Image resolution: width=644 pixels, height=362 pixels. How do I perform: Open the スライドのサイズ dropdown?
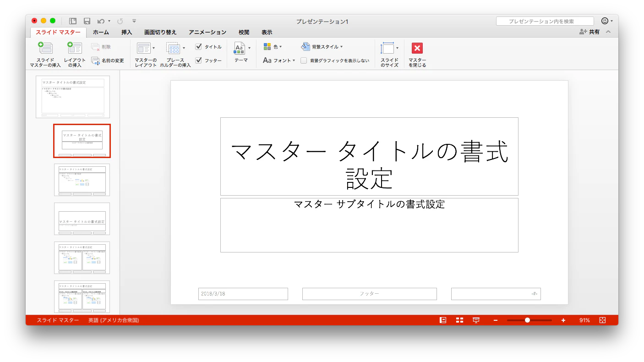click(389, 55)
